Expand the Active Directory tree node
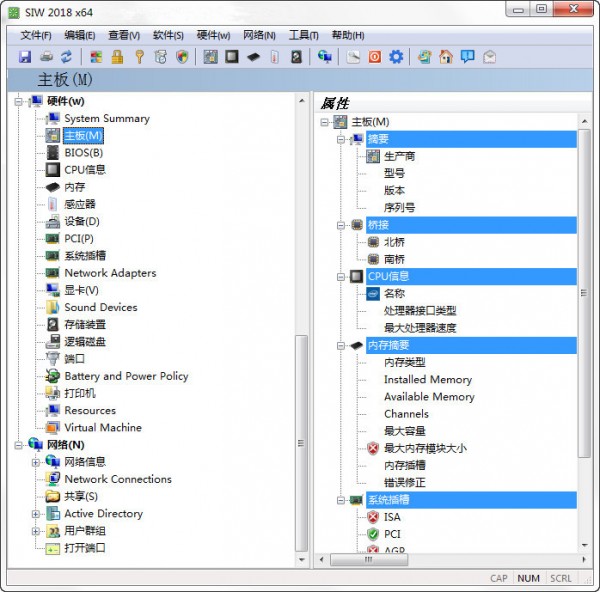This screenshot has width=600, height=592. 36,514
